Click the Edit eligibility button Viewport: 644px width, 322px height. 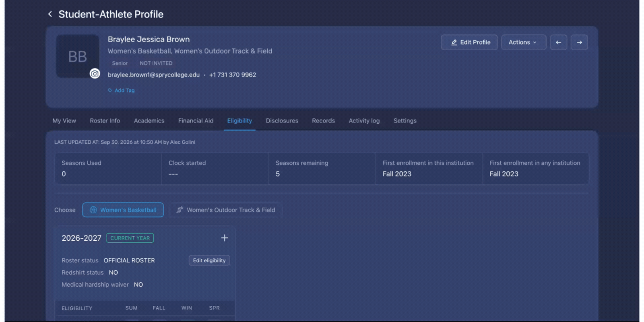pos(209,260)
